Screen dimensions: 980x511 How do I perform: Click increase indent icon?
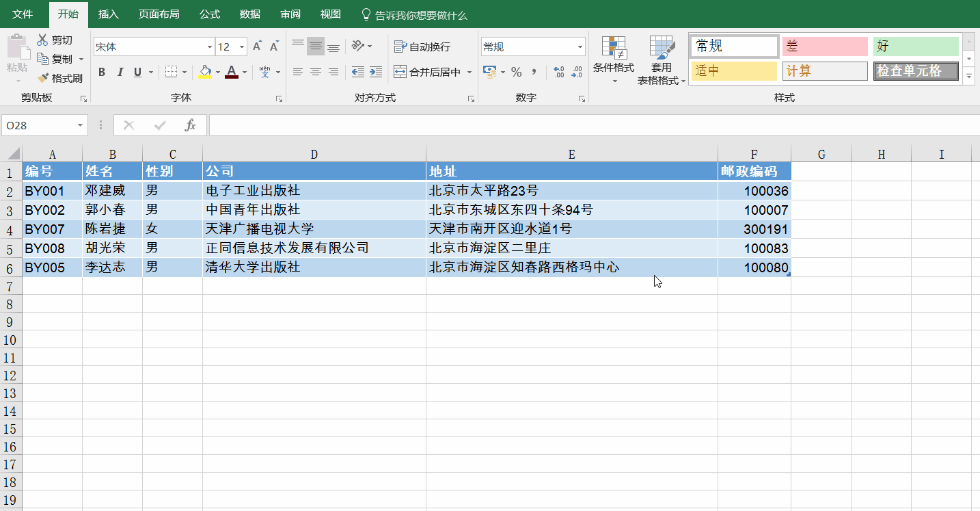376,72
